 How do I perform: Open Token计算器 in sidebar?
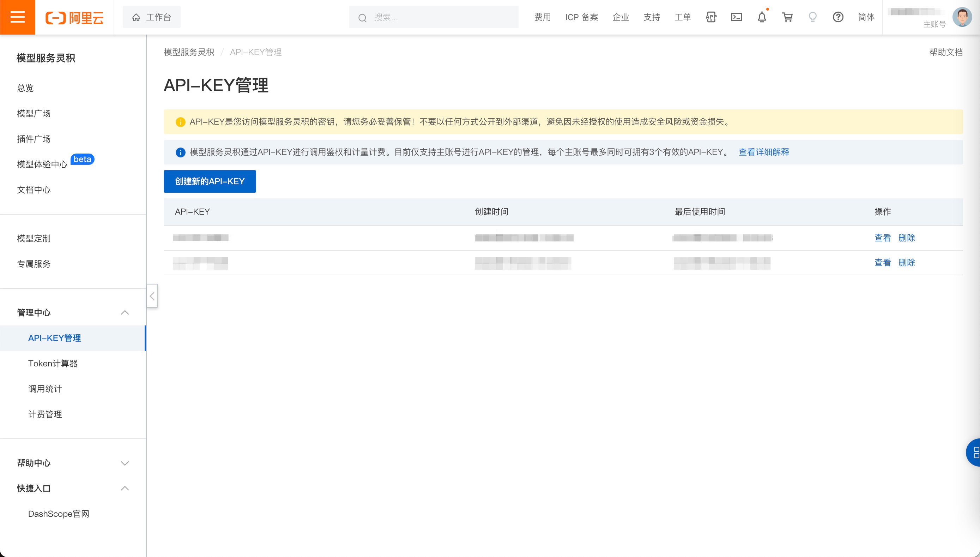(53, 364)
